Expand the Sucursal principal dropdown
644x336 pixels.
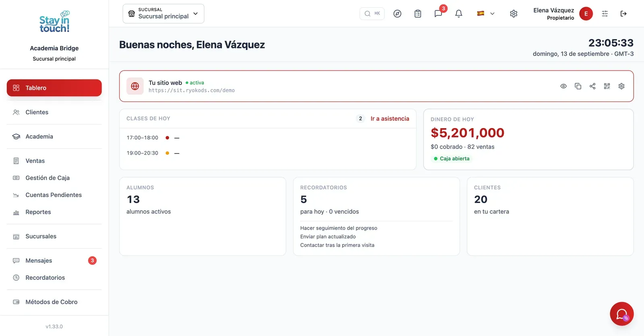163,14
